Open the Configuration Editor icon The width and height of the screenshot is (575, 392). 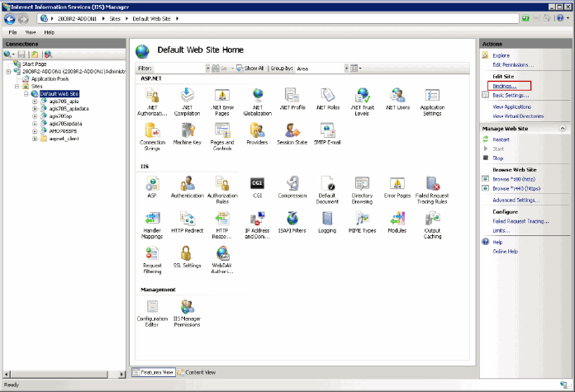(x=152, y=309)
